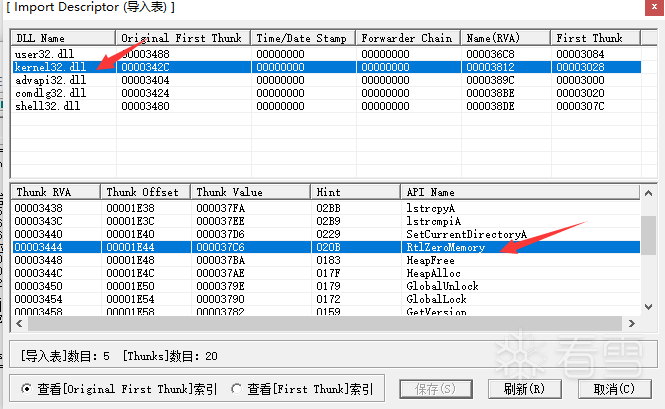Image resolution: width=665 pixels, height=409 pixels.
Task: Click Hint value 020B
Action: tap(328, 247)
